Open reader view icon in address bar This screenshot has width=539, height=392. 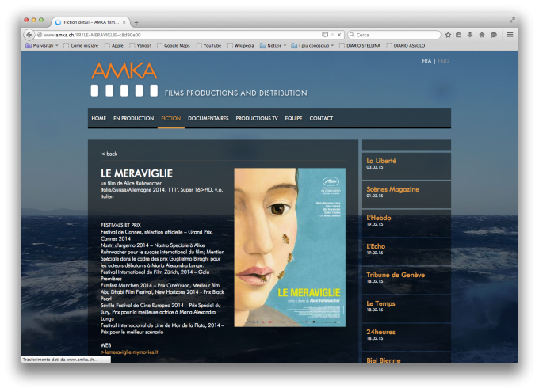click(325, 35)
